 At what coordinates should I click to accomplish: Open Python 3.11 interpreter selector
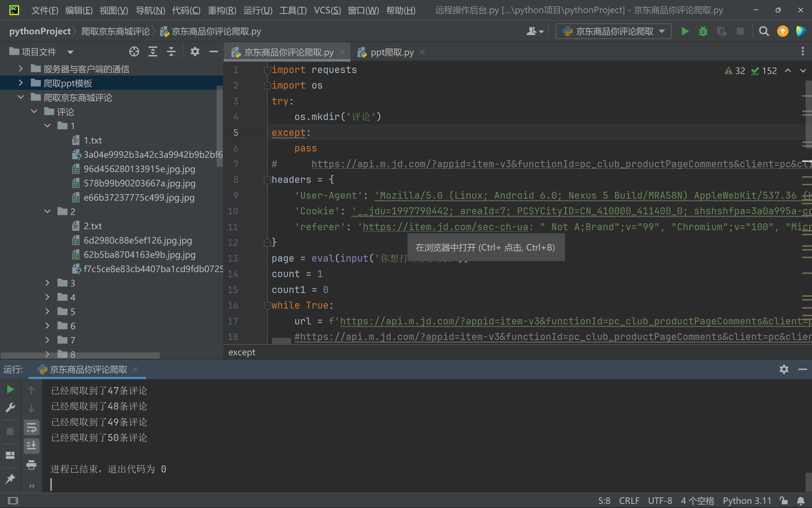(747, 501)
